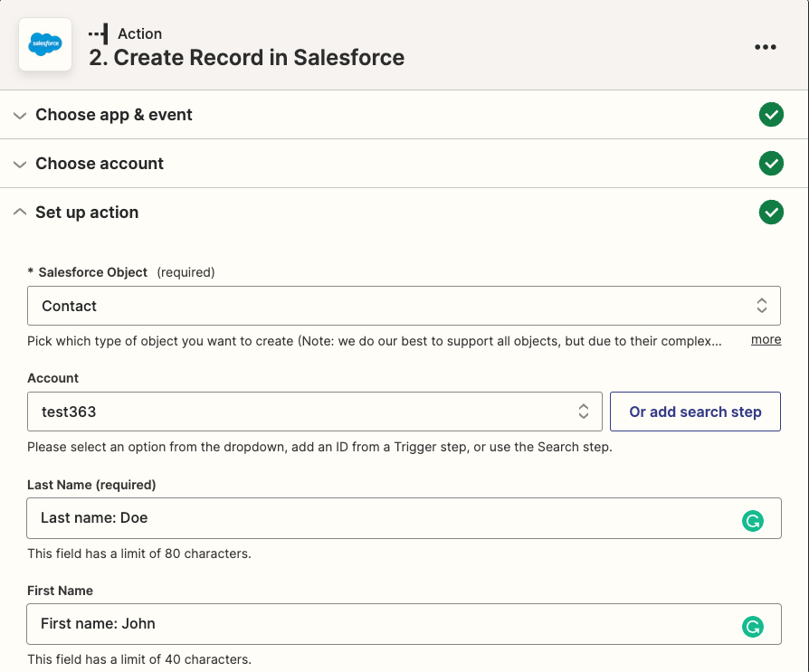Click into the Last Name input field
Viewport: 809px width, 672px height.
pos(404,518)
